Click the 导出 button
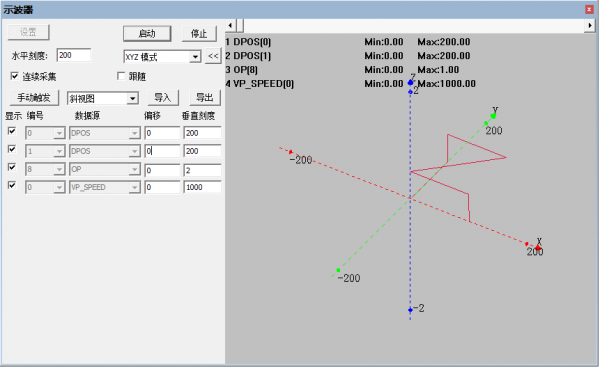 (205, 98)
